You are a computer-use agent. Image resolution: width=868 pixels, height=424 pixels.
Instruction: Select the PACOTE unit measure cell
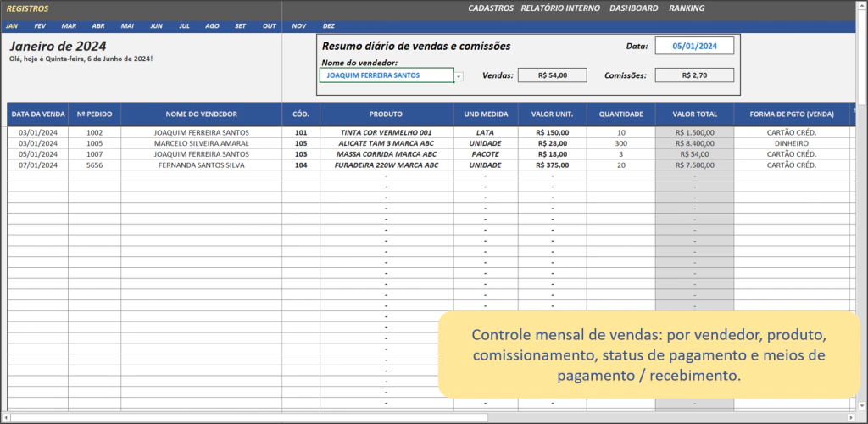[x=486, y=153]
